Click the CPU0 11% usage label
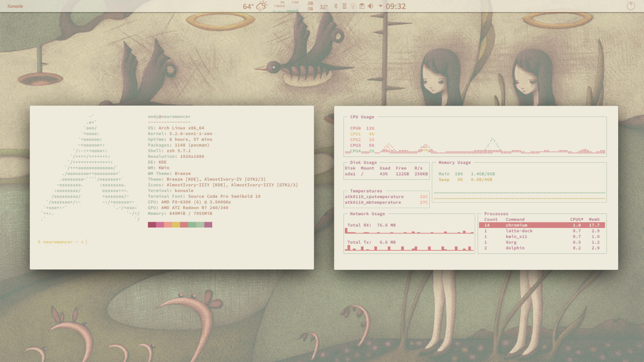This screenshot has height=362, width=644. tap(362, 128)
